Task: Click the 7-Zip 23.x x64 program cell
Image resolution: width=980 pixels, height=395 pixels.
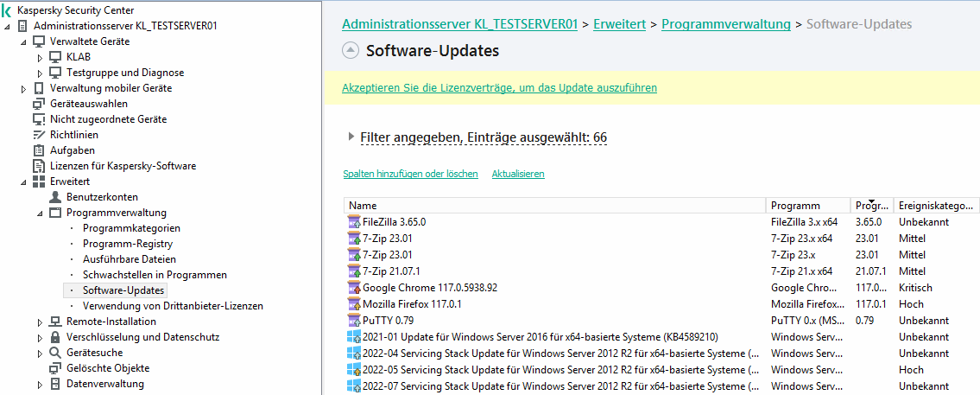Action: coord(801,239)
